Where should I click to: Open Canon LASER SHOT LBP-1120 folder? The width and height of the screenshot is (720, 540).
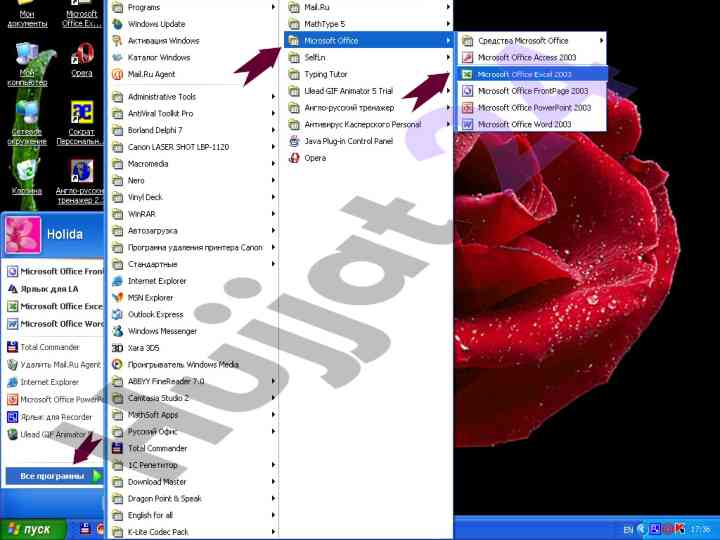(193, 147)
